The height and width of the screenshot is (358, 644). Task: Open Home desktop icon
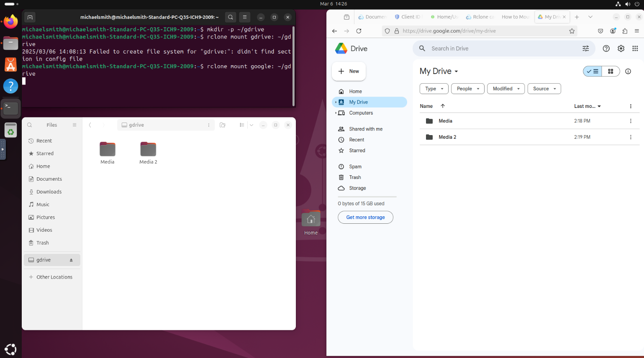click(x=311, y=223)
